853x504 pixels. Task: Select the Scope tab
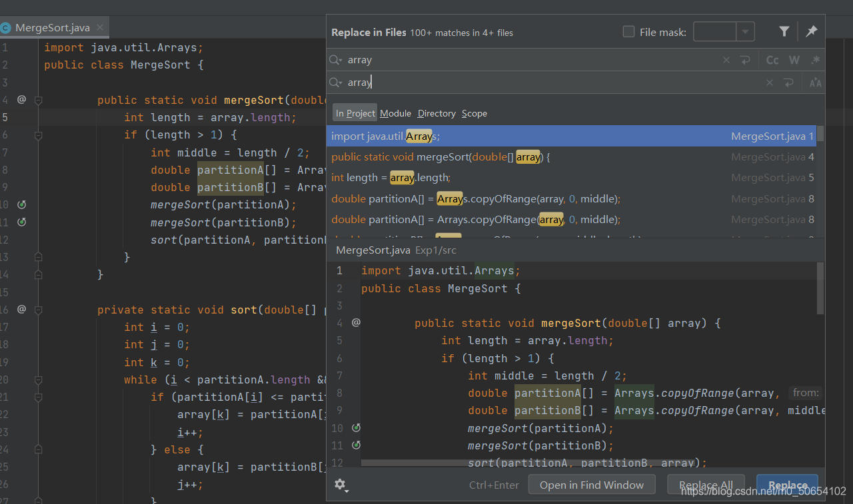[474, 113]
